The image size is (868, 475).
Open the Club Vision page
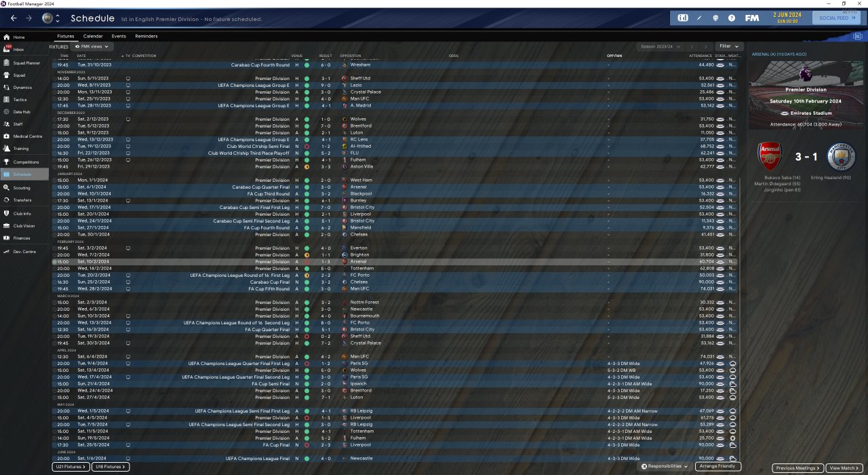(x=24, y=226)
